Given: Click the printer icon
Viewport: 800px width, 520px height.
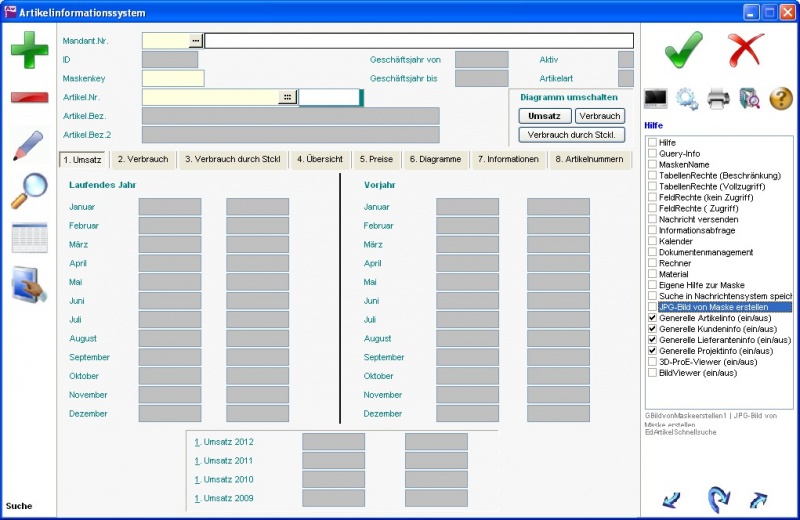Looking at the screenshot, I should 717,98.
